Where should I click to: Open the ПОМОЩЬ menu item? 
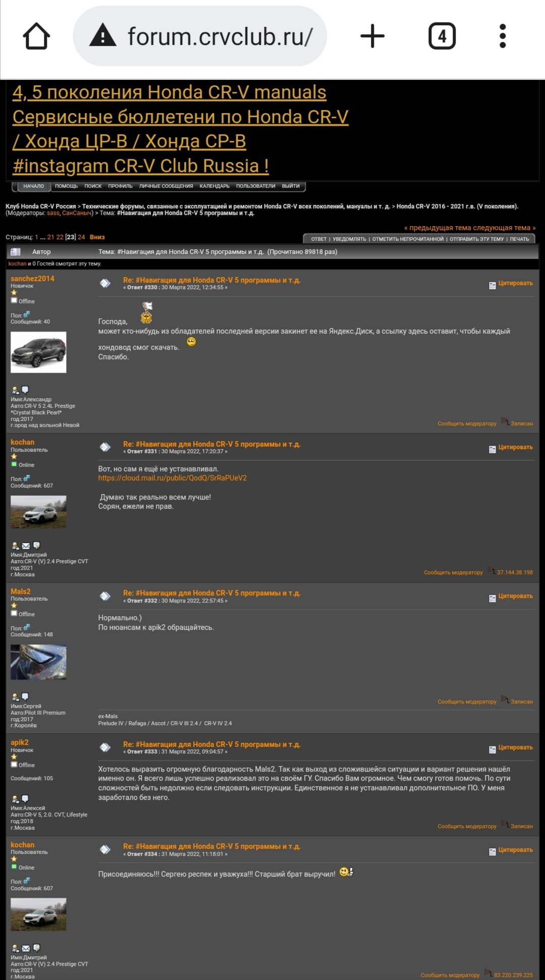tap(66, 186)
